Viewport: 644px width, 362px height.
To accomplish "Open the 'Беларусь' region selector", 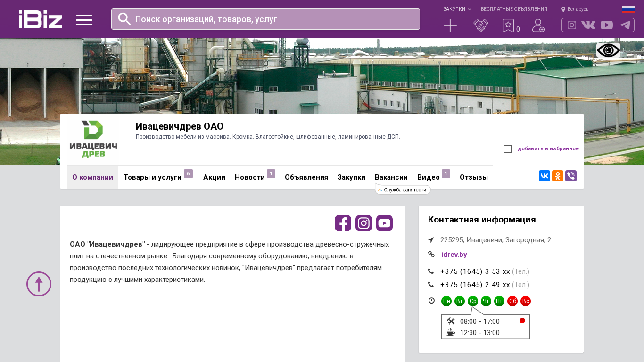I will (575, 9).
